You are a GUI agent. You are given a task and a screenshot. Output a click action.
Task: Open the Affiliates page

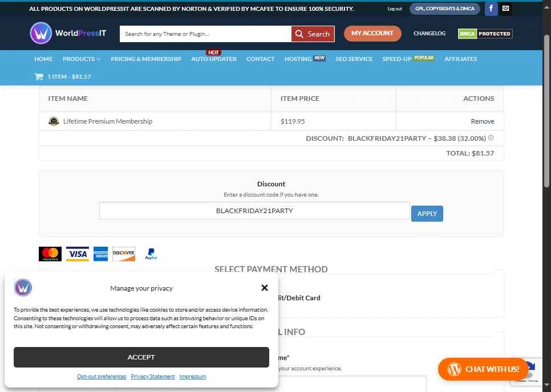pyautogui.click(x=460, y=59)
